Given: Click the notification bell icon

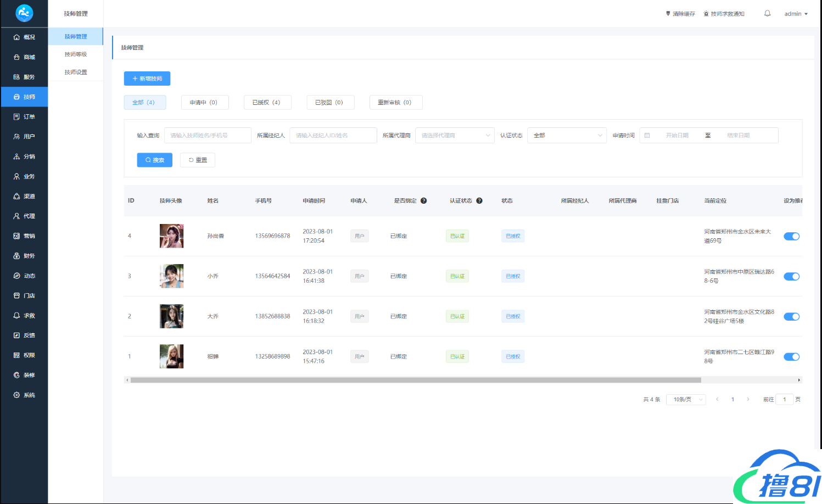Looking at the screenshot, I should 767,14.
